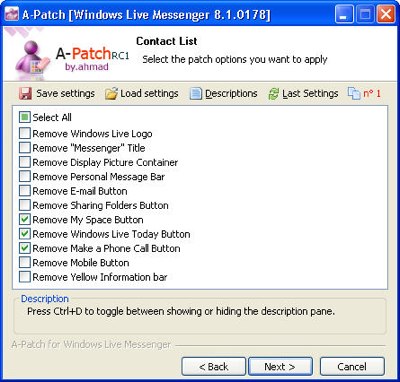Cancel the A-Patch wizard

(352, 367)
